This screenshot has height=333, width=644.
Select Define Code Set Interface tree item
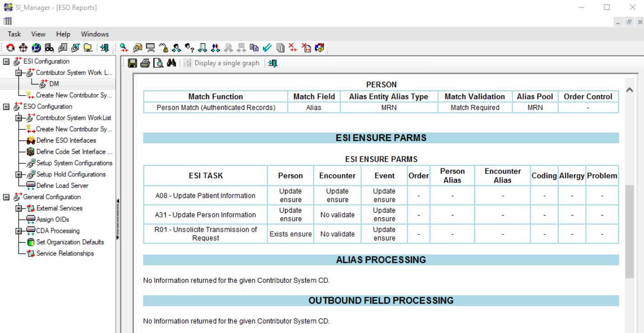click(75, 152)
